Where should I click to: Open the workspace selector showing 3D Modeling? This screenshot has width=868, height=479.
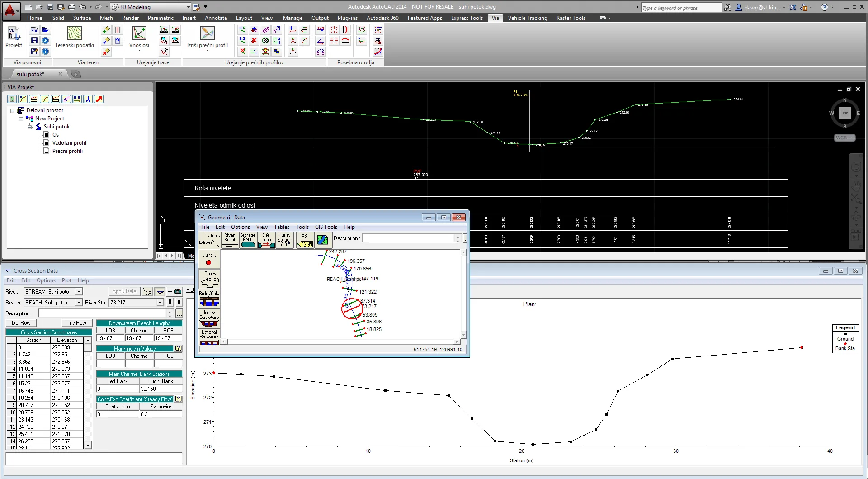click(188, 7)
